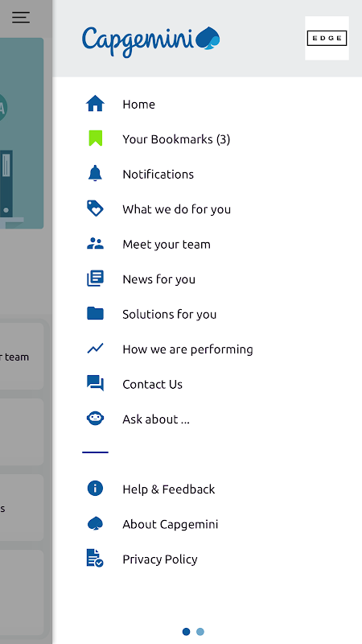This screenshot has height=644, width=362.
Task: Open Your Bookmarks (3)
Action: 176,139
